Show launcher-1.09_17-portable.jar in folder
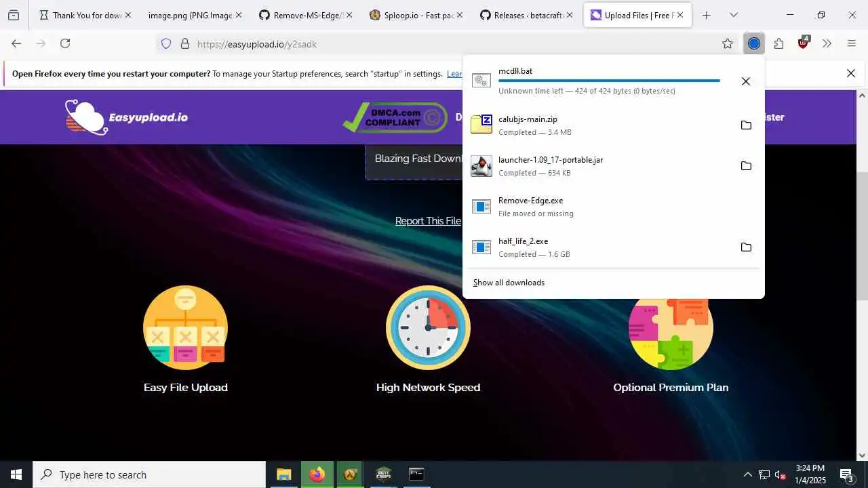868x488 pixels. coord(746,165)
